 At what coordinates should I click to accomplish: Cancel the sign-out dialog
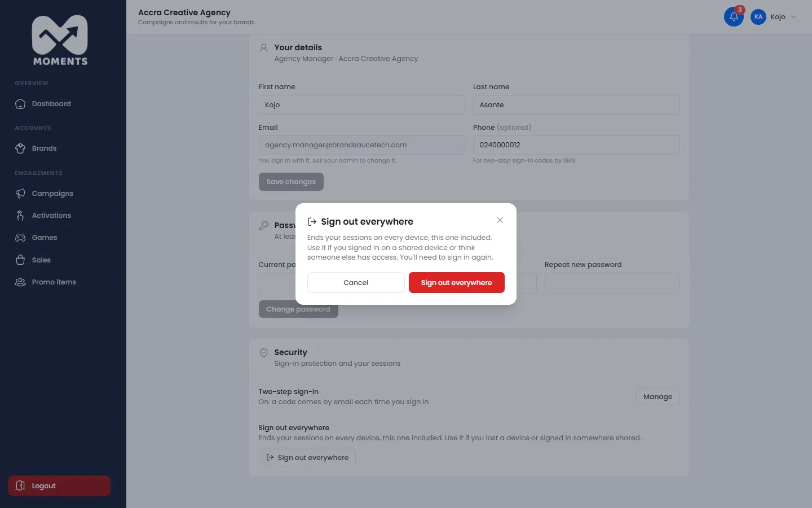tap(356, 283)
